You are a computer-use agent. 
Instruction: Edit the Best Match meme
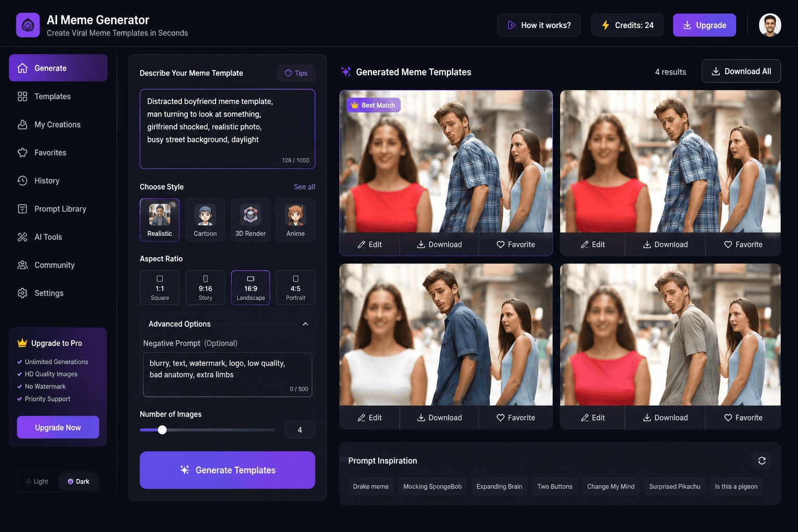coord(370,245)
